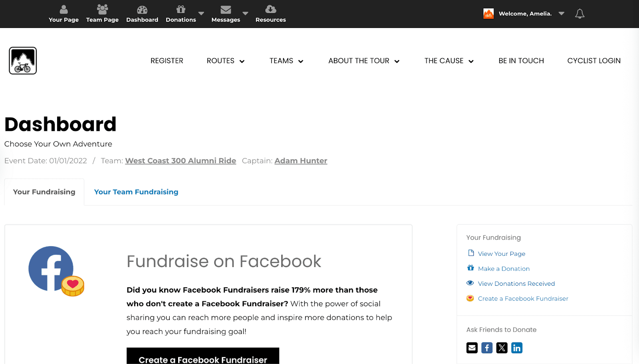Expand the Messages dropdown arrow
This screenshot has width=639, height=364.
(x=245, y=14)
